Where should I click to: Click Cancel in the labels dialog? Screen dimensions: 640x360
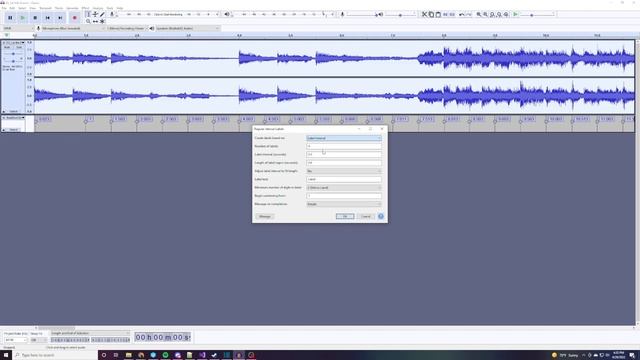tap(366, 216)
